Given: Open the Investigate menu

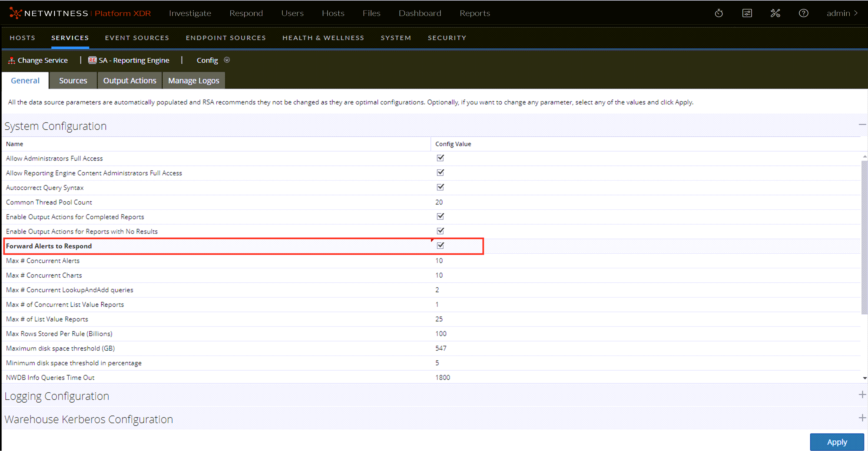Looking at the screenshot, I should tap(190, 13).
